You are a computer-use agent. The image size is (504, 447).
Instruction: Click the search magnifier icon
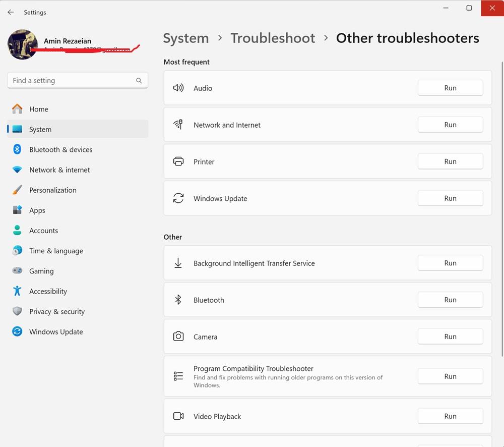click(139, 81)
